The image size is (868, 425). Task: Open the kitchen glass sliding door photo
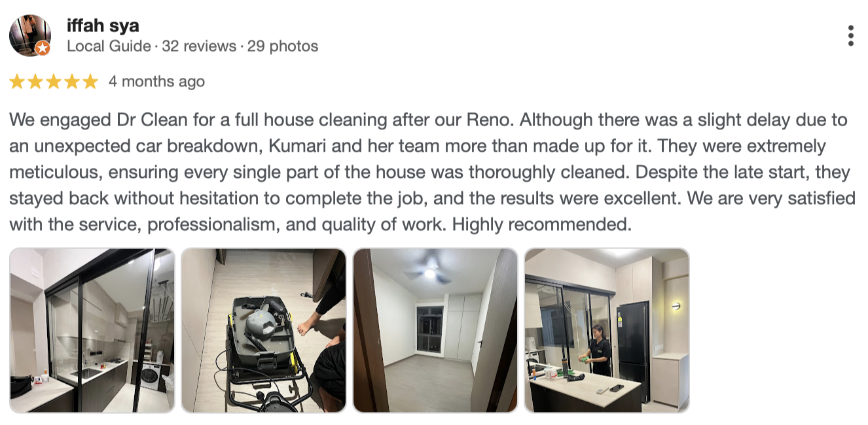coord(92,330)
